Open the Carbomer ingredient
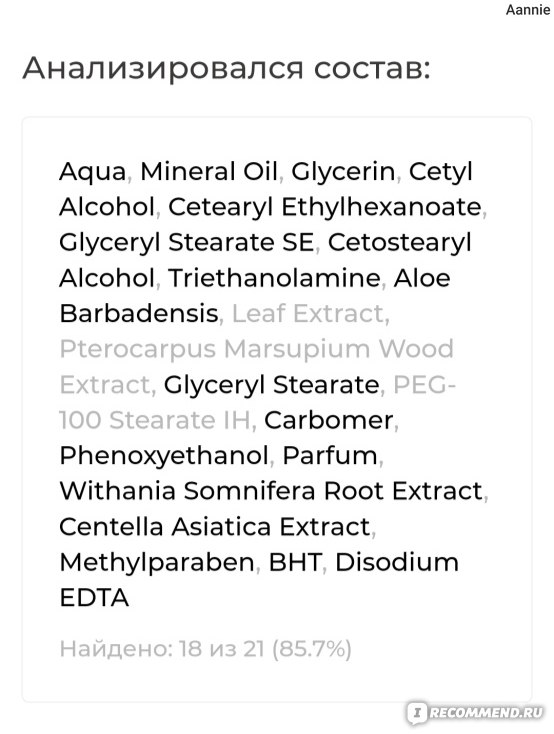The image size is (554, 734). coord(329,420)
